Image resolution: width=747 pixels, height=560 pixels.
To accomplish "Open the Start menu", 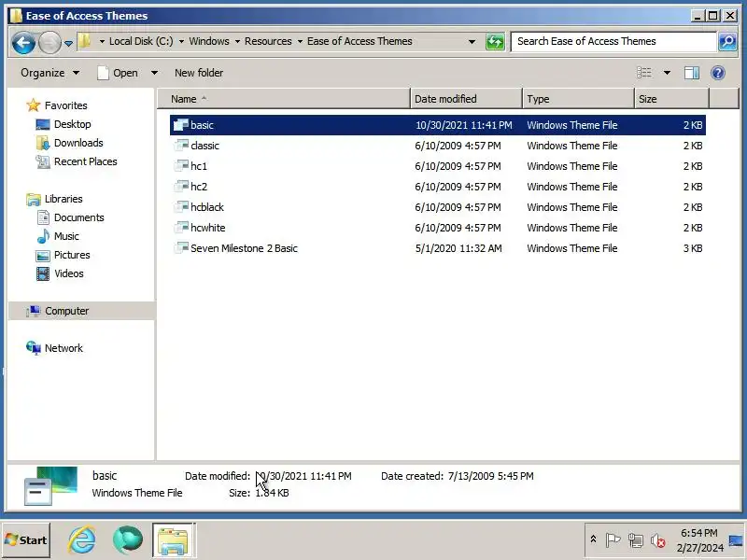I will click(26, 540).
